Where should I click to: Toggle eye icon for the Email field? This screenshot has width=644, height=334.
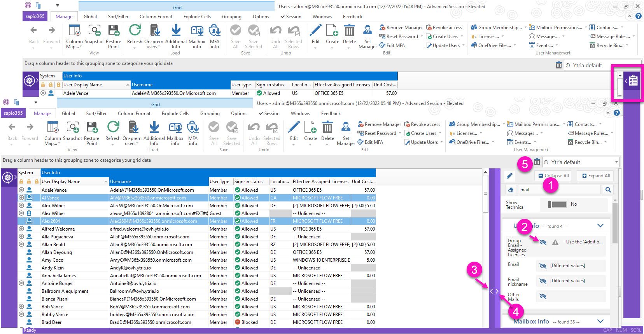click(x=543, y=266)
